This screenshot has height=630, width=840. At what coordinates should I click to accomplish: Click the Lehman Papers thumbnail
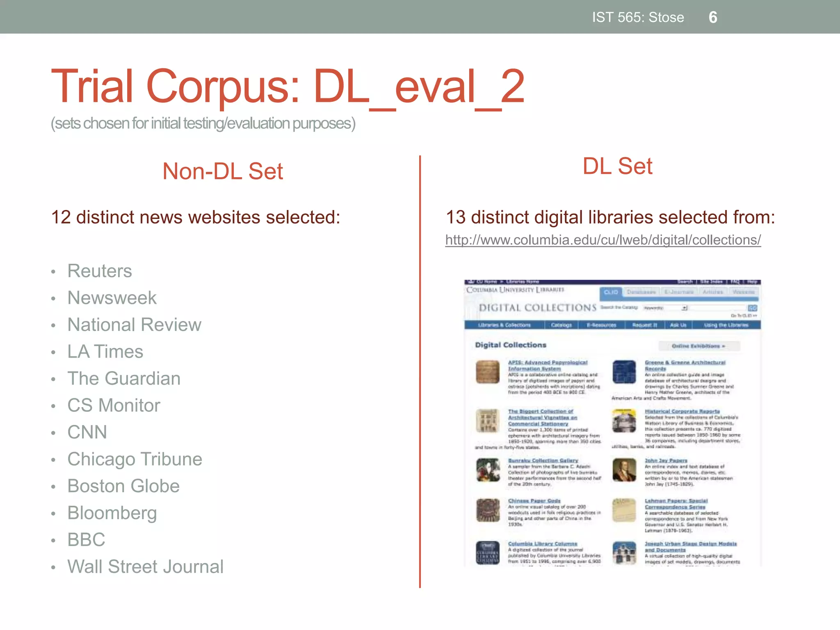click(x=624, y=510)
